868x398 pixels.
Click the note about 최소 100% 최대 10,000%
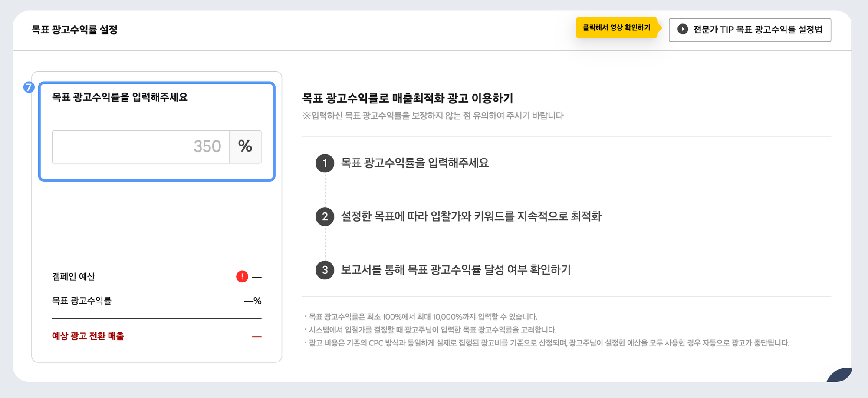[421, 315]
